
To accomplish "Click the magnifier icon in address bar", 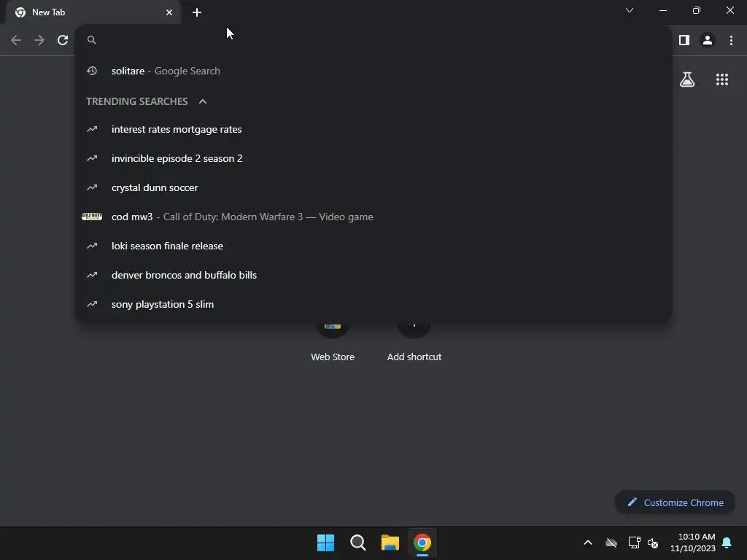I will 92,40.
